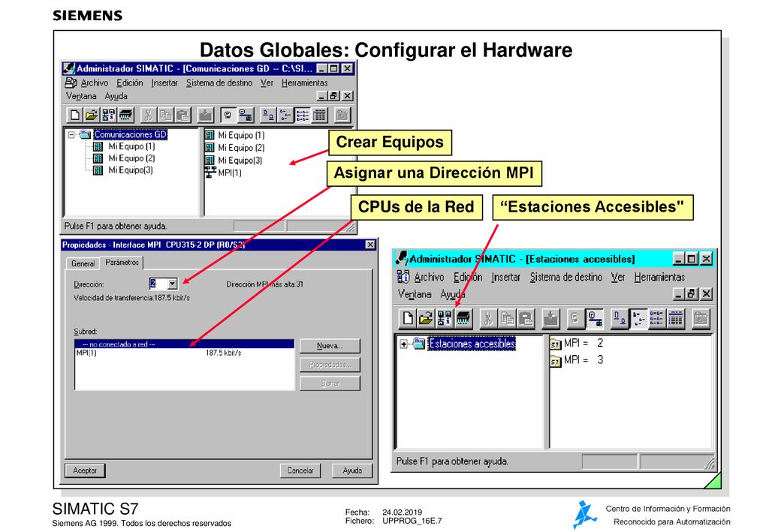The image size is (769, 532).
Task: Click the Cancelar button
Action: (x=300, y=470)
